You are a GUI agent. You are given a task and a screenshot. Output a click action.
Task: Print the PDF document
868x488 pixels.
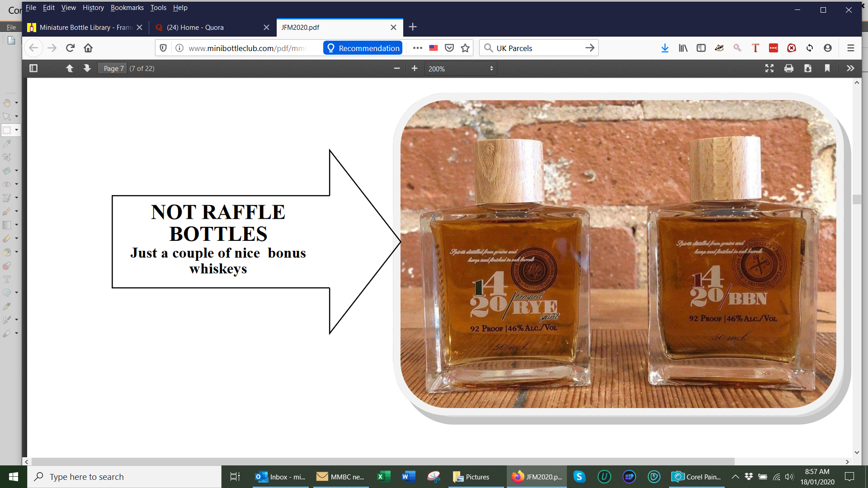pyautogui.click(x=789, y=68)
